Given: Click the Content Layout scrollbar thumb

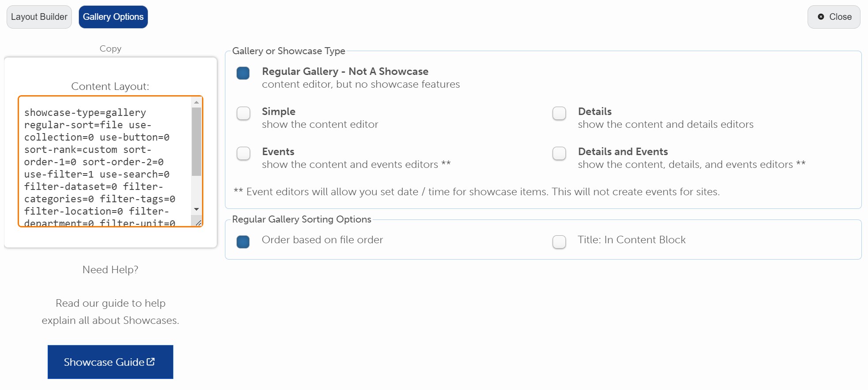Looking at the screenshot, I should (x=197, y=141).
